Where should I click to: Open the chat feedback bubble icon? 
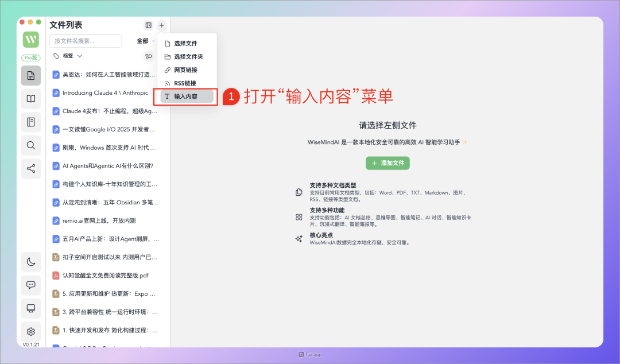(31, 285)
